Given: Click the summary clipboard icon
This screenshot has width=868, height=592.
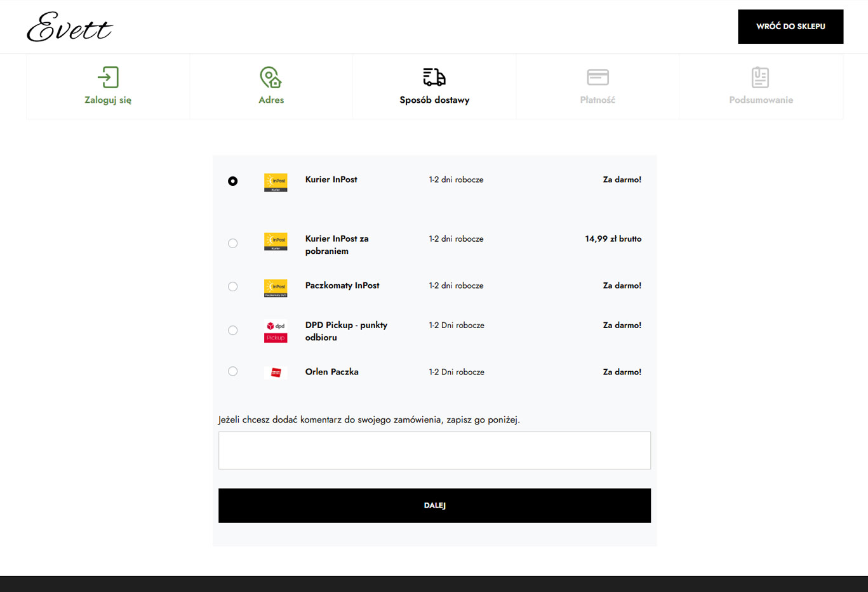Looking at the screenshot, I should coord(760,77).
